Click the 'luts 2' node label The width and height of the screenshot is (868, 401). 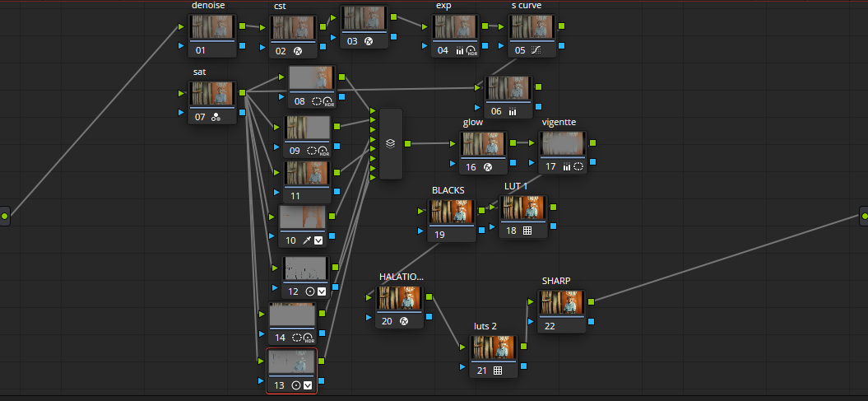(x=485, y=326)
